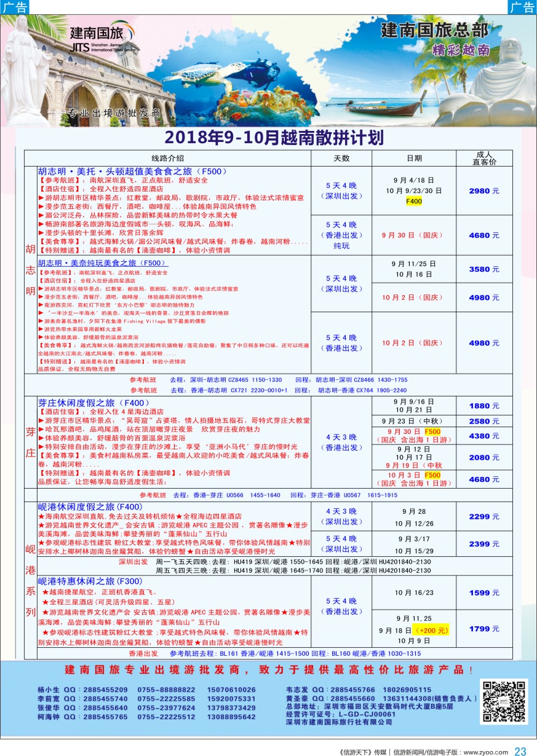This screenshot has width=537, height=756.
Task: Click the yellow-highlighted F400 tag under the 10月 9/23/30 dates
Action: 414,201
